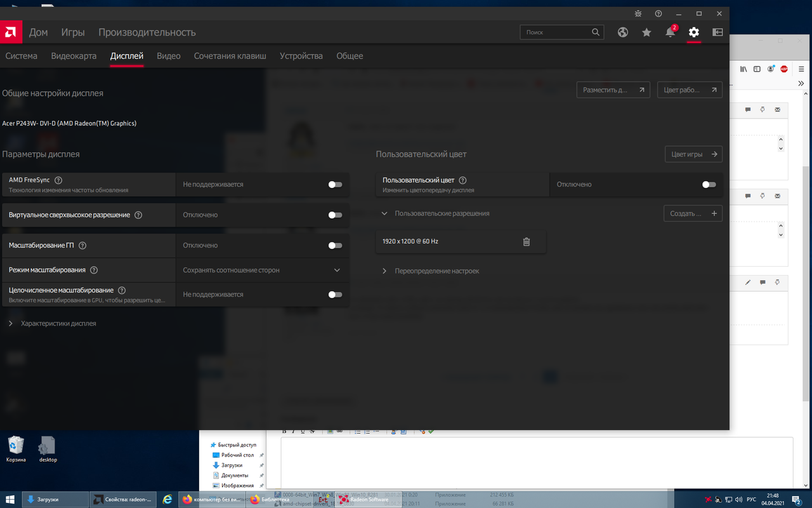812x508 pixels.
Task: Click the pencil edit icon on the forum post
Action: point(748,282)
